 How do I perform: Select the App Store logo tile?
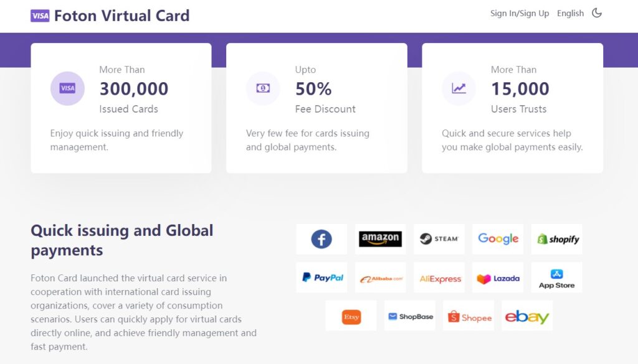coord(556,278)
